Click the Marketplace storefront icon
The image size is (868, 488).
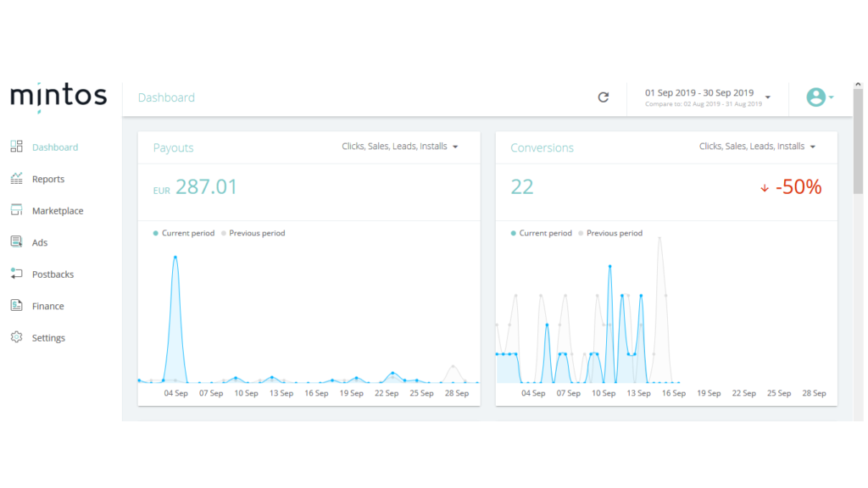tap(17, 210)
